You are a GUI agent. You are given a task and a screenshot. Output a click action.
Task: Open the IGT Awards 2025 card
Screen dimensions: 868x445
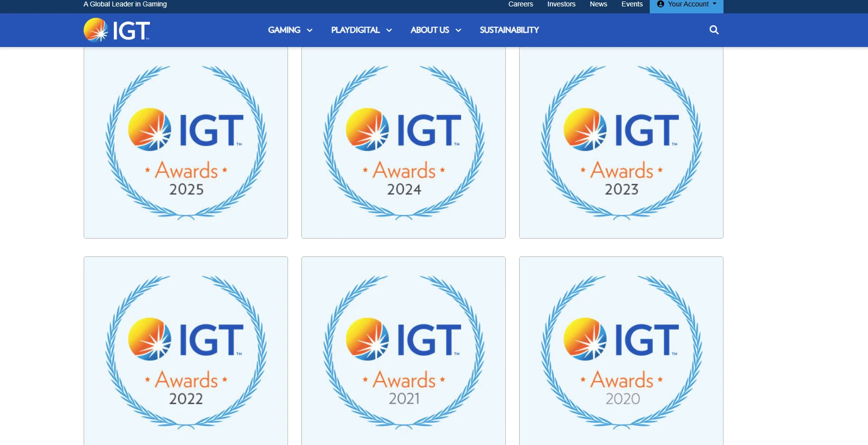point(186,143)
